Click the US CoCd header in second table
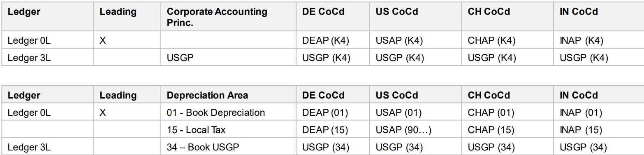Viewport: 644px width, 155px height. pos(397,95)
